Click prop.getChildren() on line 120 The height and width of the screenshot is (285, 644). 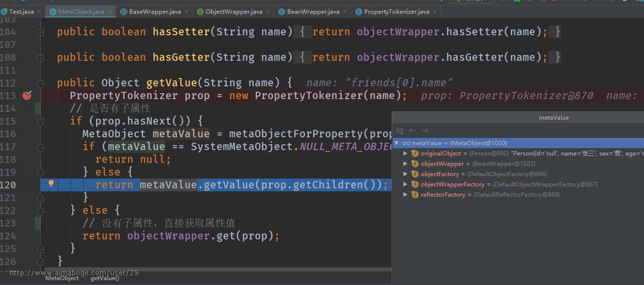tap(319, 184)
